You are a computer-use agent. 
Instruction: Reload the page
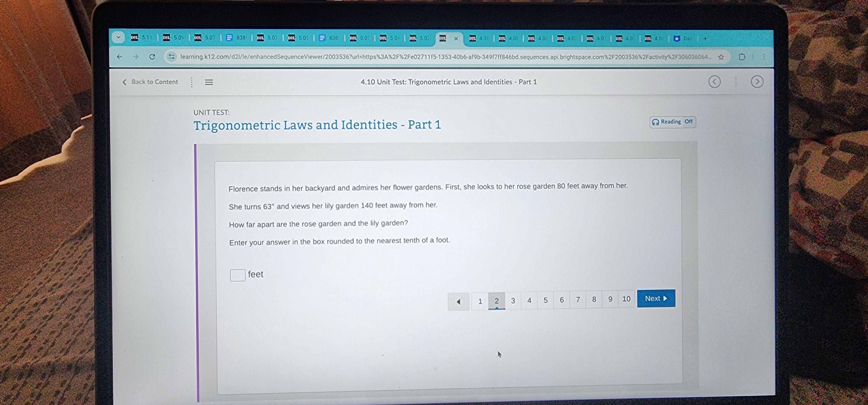[x=152, y=57]
